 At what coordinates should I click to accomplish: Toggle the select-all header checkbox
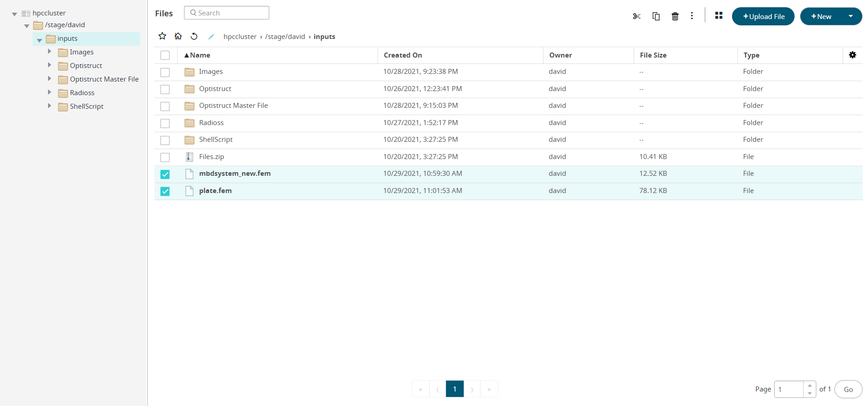click(165, 55)
